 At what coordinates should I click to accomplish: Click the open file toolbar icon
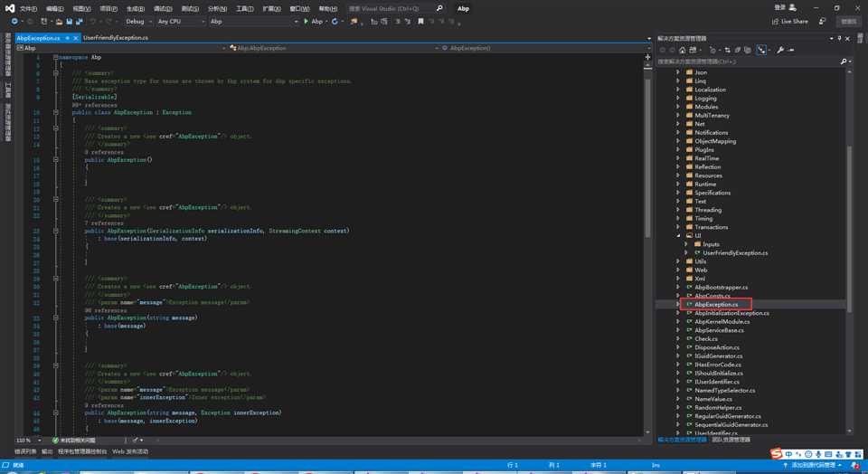click(x=59, y=22)
